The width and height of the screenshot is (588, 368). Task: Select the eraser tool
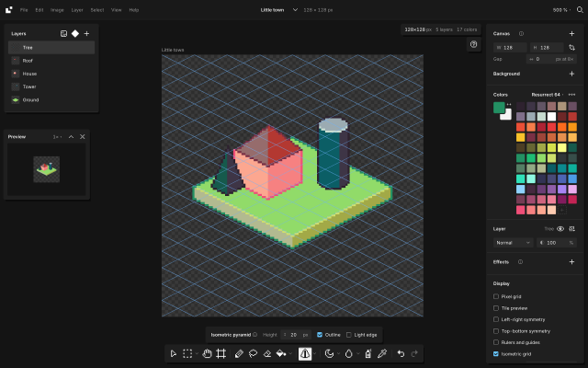tap(267, 353)
